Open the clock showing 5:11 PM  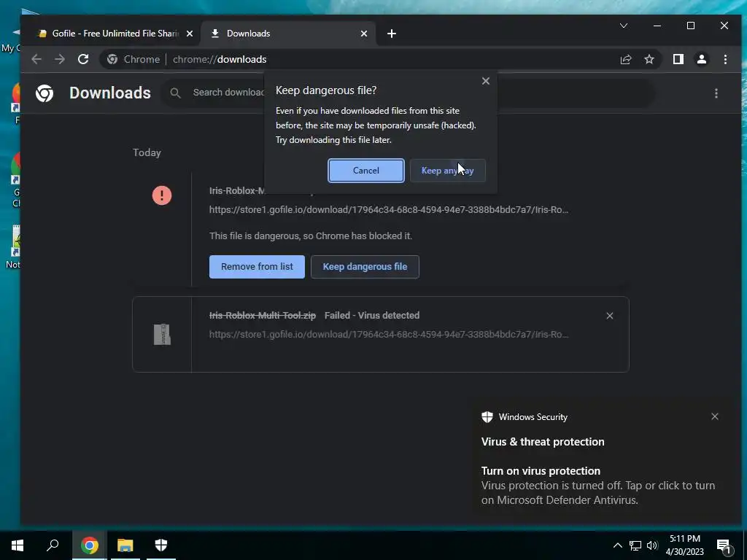tap(684, 545)
